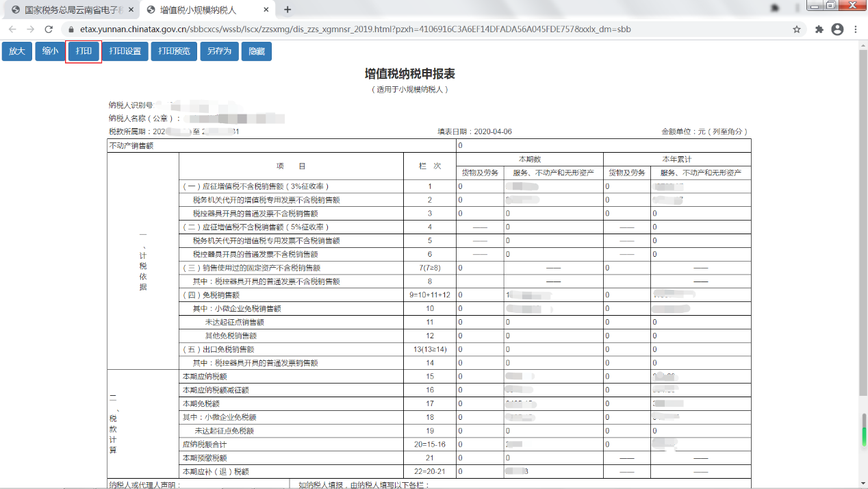Click the 缩小 zoom-out button
This screenshot has height=489, width=868.
(x=50, y=51)
